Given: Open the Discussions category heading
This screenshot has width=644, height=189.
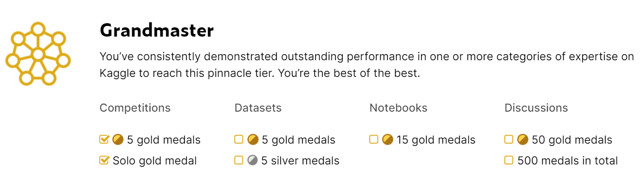Looking at the screenshot, I should coord(536,108).
